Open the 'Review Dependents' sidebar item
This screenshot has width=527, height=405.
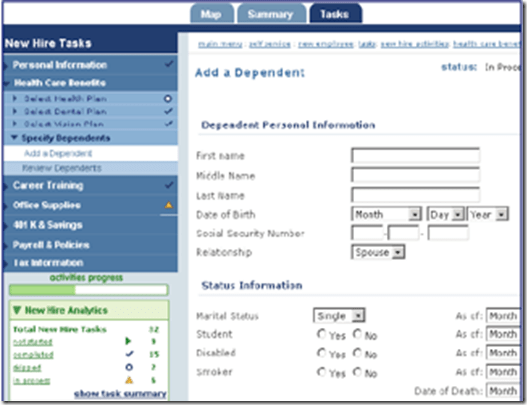90,168
